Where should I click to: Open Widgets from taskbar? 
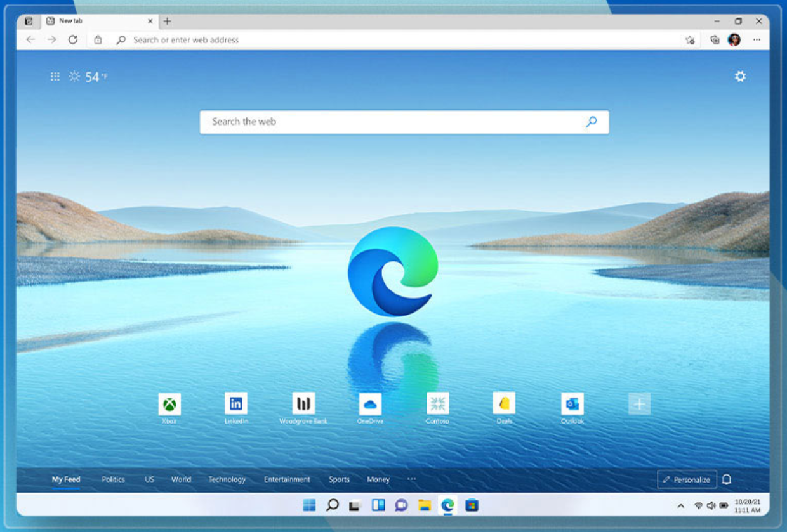click(x=378, y=505)
